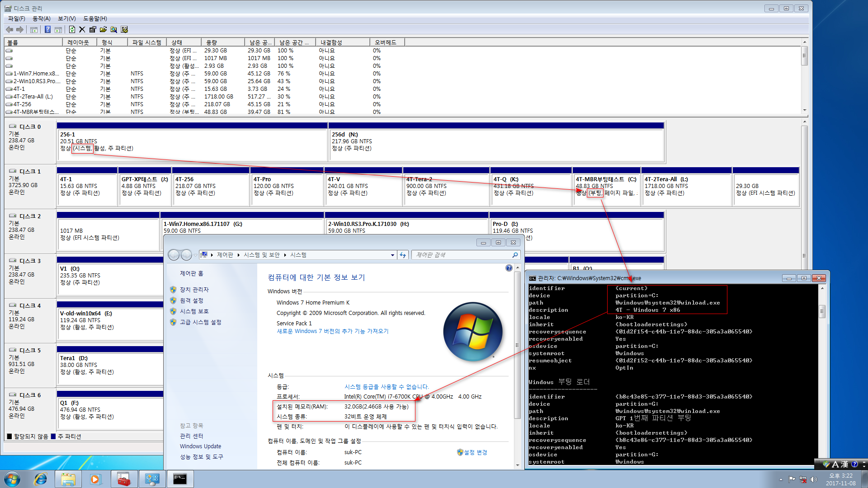Select 256d (N:) partition block

pyautogui.click(x=496, y=142)
